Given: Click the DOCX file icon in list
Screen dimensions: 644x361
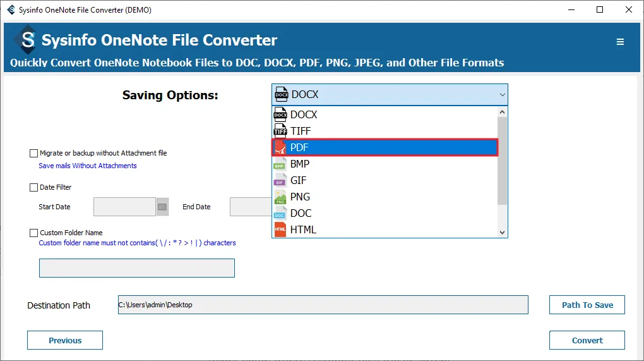Looking at the screenshot, I should click(x=280, y=114).
